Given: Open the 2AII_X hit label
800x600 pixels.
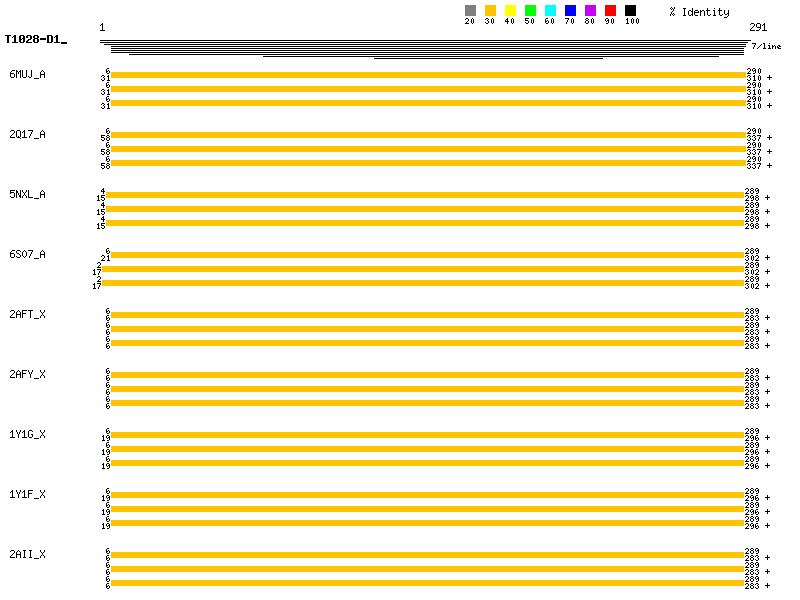Looking at the screenshot, I should pos(27,554).
